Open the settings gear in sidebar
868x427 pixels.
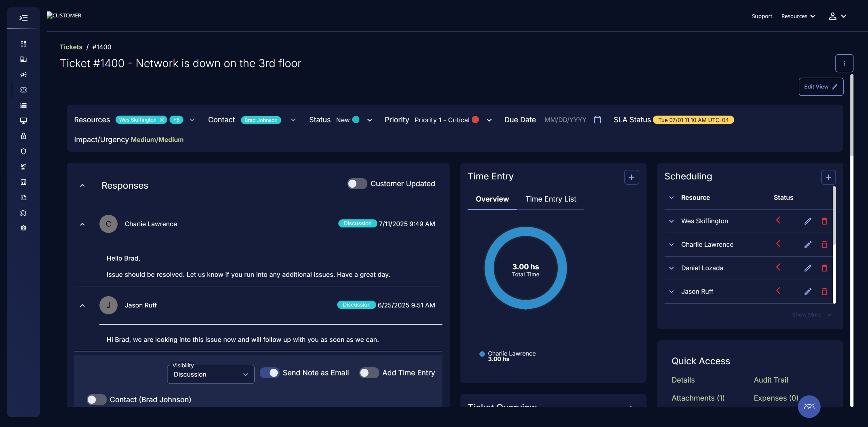tap(23, 228)
